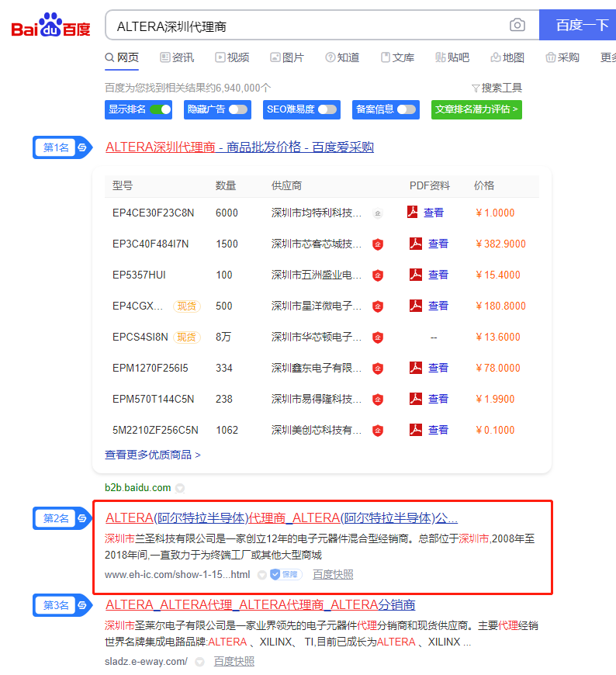
Task: Open first result ALTERA深圳代理商 商品批发价格 link
Action: (240, 147)
